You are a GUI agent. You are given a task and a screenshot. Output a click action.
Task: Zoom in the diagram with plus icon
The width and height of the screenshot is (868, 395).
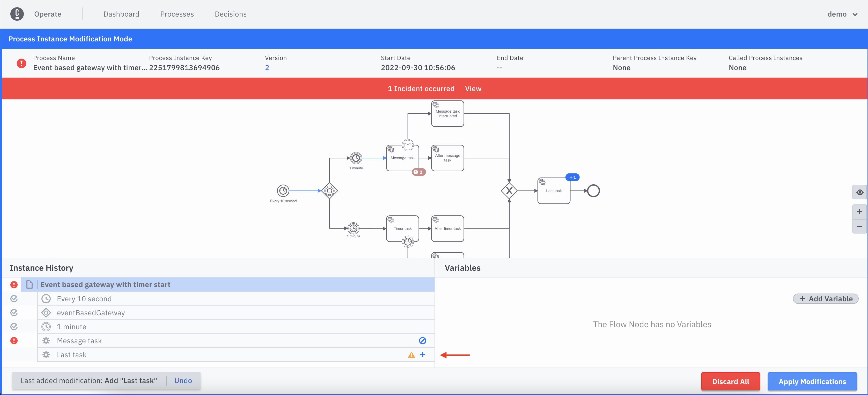point(859,212)
